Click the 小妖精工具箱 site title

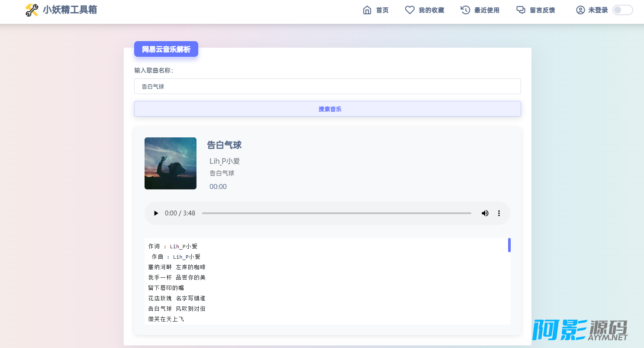coord(70,10)
